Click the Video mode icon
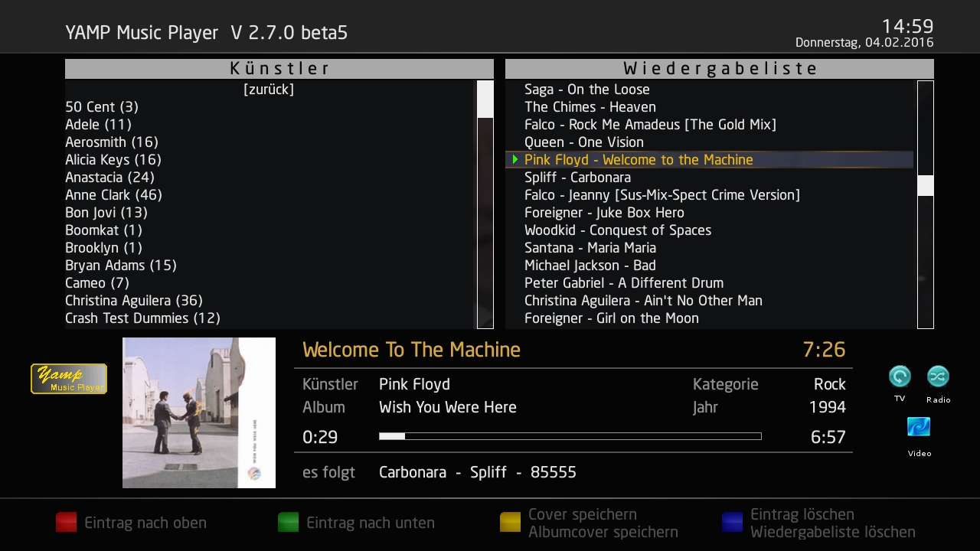The height and width of the screenshot is (551, 980). tap(919, 427)
